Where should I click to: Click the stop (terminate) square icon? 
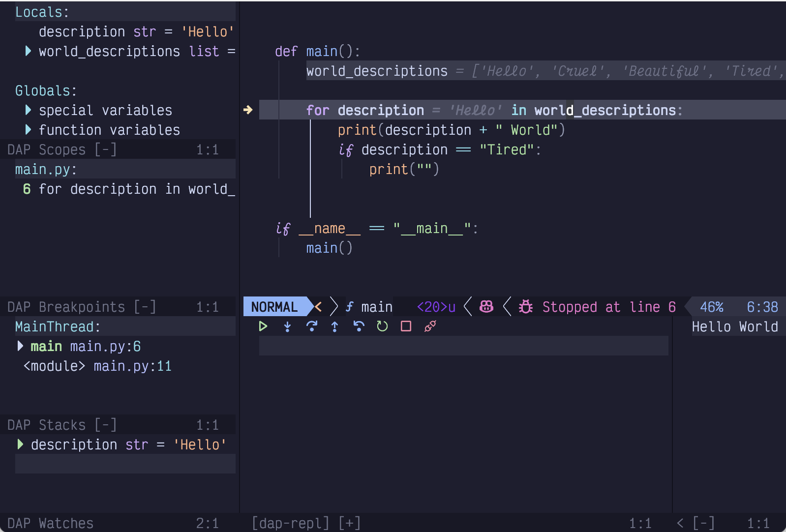pos(406,326)
